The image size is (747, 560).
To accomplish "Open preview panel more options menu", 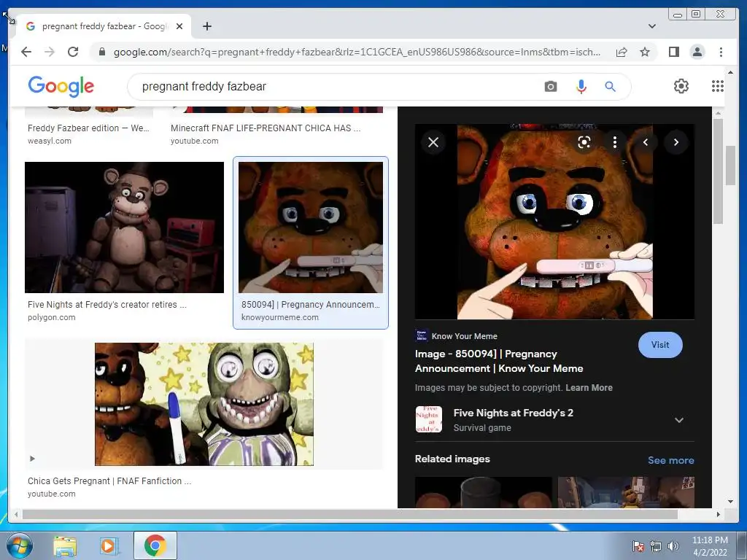I will click(614, 142).
